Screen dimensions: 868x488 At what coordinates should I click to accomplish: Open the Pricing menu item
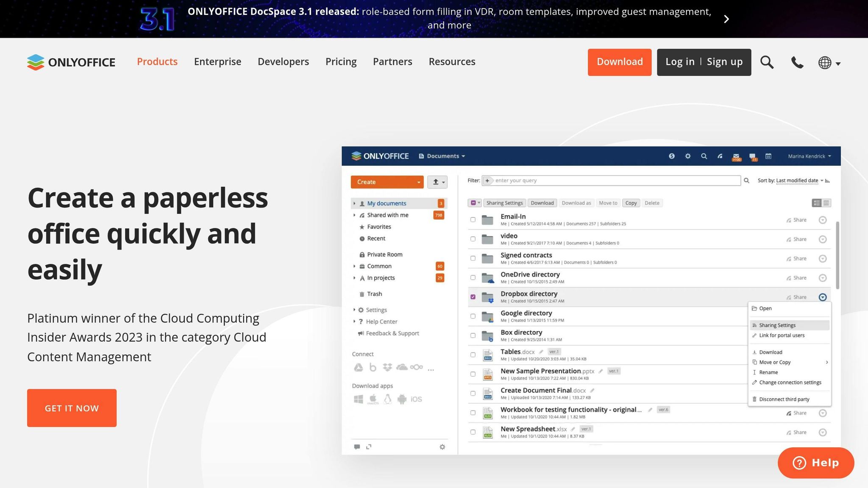point(341,62)
